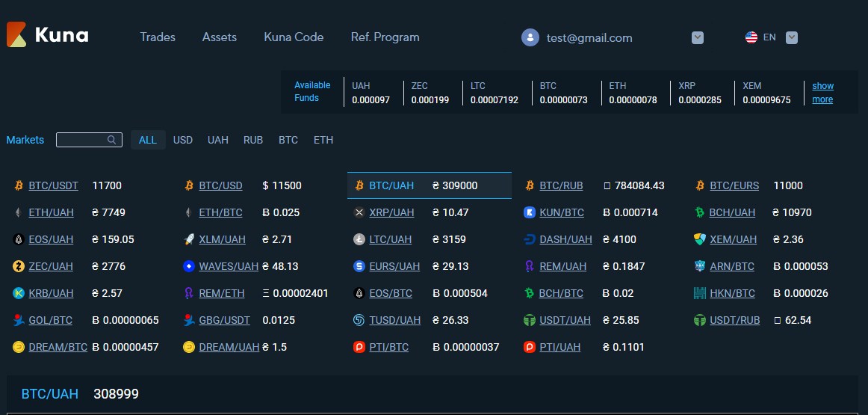Click the US flag language icon
Viewport: 868px width, 415px height.
pos(751,37)
